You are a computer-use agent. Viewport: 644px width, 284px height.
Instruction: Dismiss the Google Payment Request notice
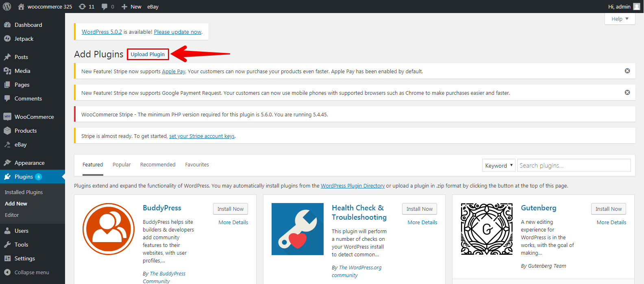point(627,92)
